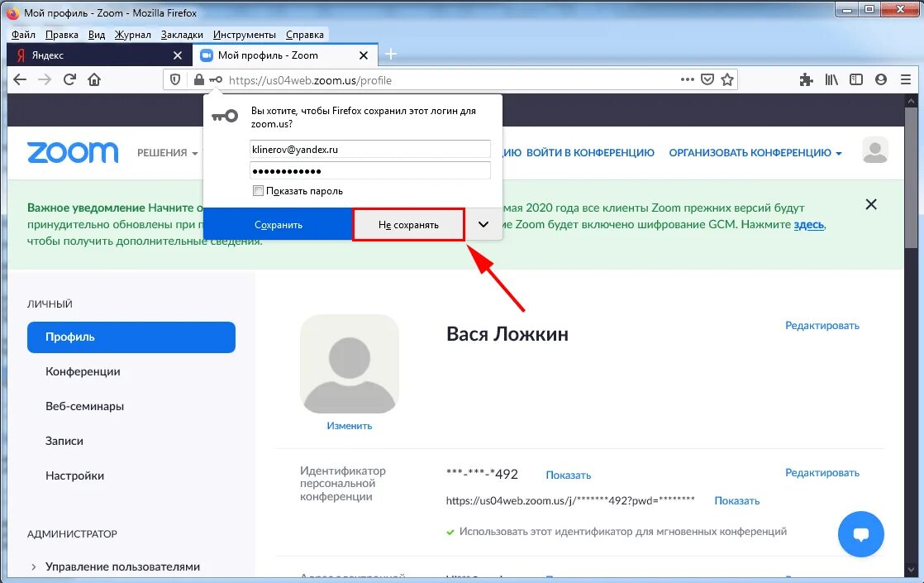Image resolution: width=924 pixels, height=583 pixels.
Task: Open the Правка menu
Action: coord(62,34)
